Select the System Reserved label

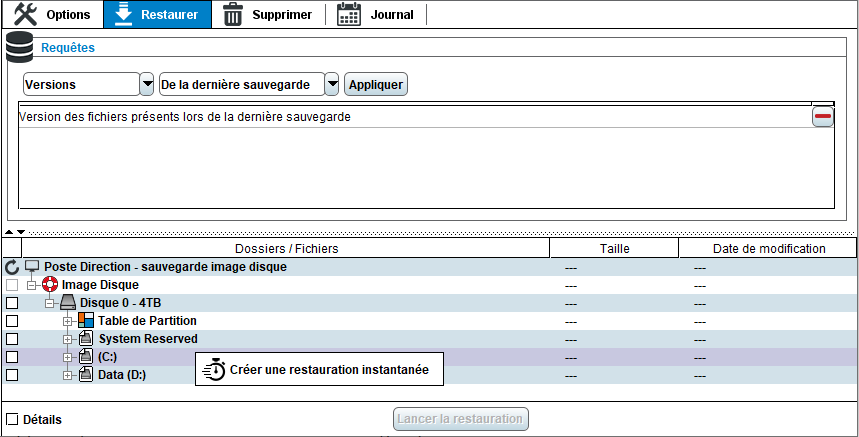[x=148, y=338]
